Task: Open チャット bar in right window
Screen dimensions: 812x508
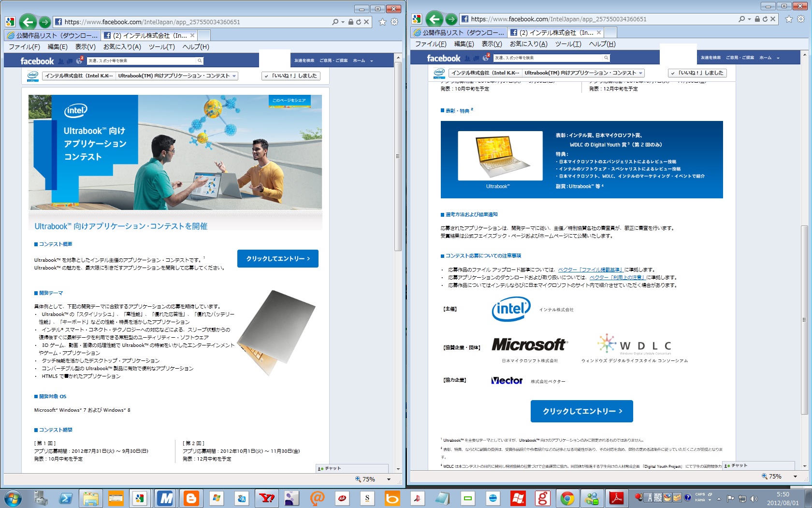Action: 759,465
